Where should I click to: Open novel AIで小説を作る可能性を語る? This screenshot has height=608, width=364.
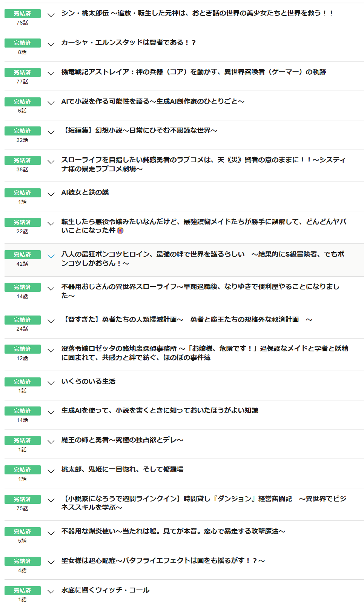pyautogui.click(x=153, y=101)
